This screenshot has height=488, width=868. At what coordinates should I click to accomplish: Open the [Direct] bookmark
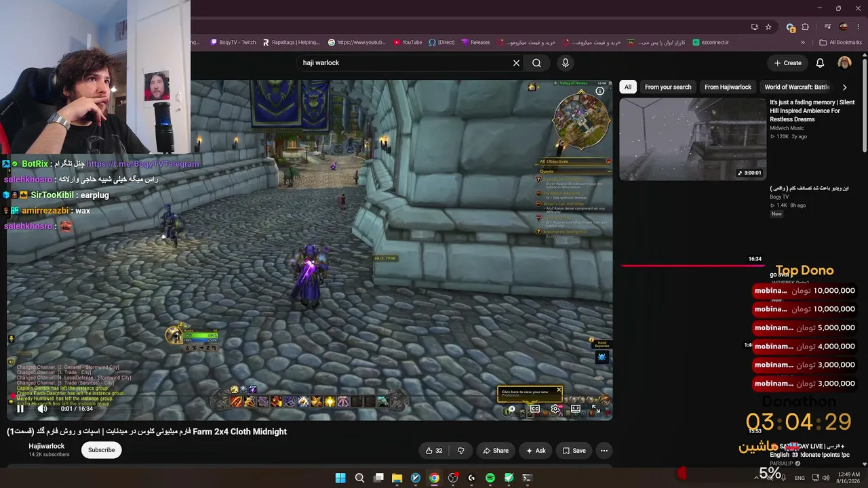[441, 42]
